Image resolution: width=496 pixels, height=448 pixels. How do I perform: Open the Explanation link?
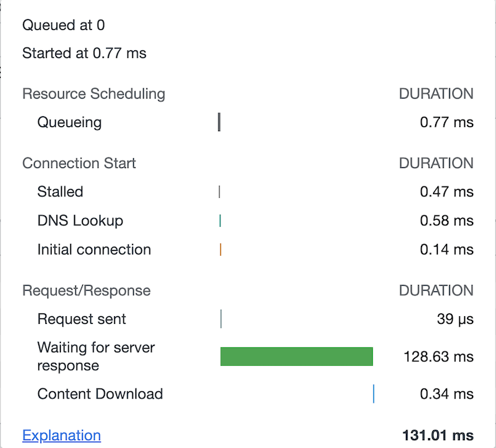pos(62,435)
